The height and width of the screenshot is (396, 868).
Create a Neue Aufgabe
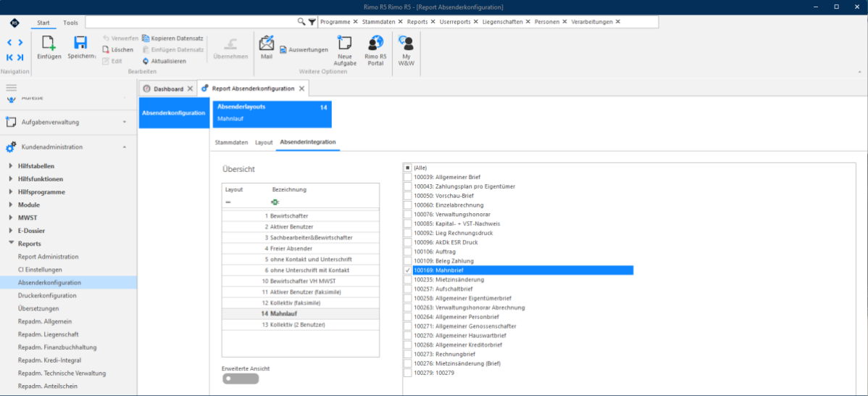(x=345, y=44)
